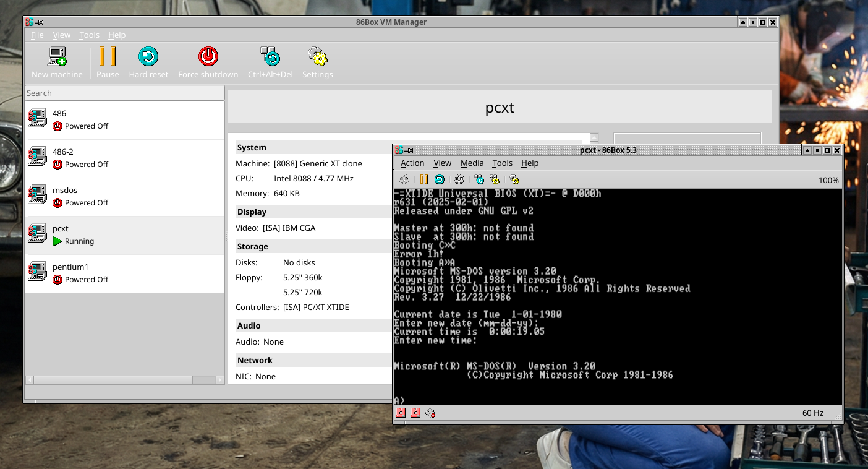Open window menu icon of VM Manager titlebar
The width and height of the screenshot is (868, 469).
(29, 22)
